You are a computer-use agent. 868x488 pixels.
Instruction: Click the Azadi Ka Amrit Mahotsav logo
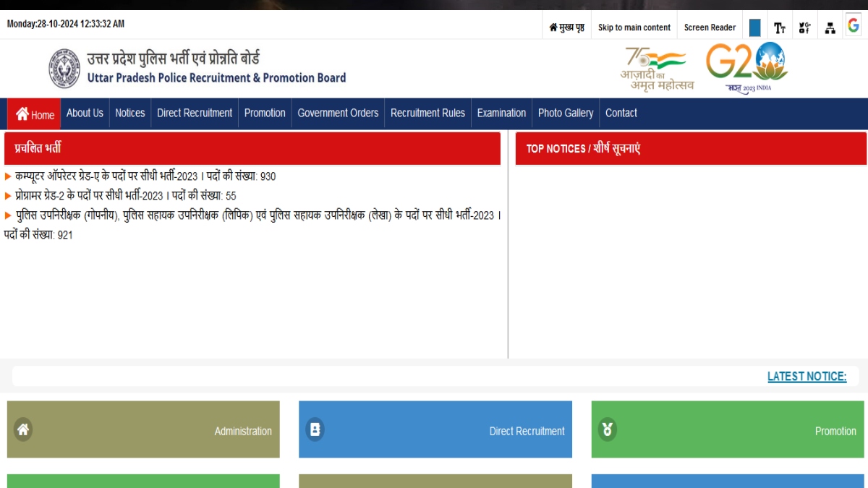coord(657,69)
